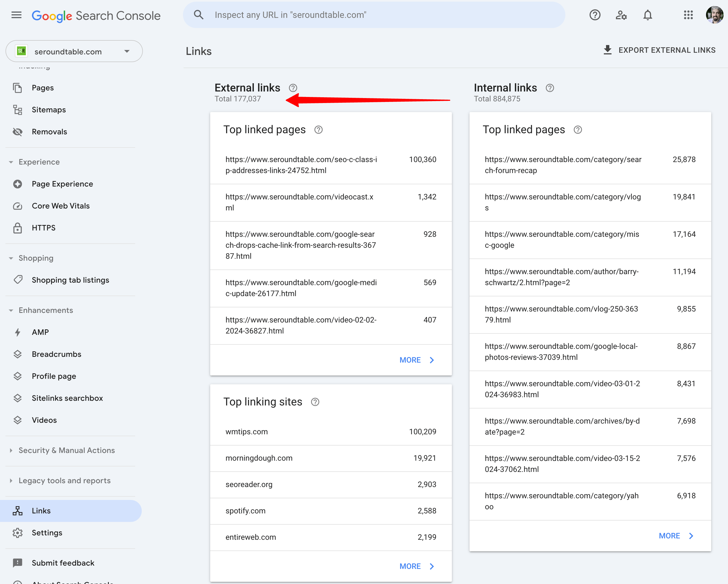
Task: Open Shopping tab listings
Action: tap(71, 280)
